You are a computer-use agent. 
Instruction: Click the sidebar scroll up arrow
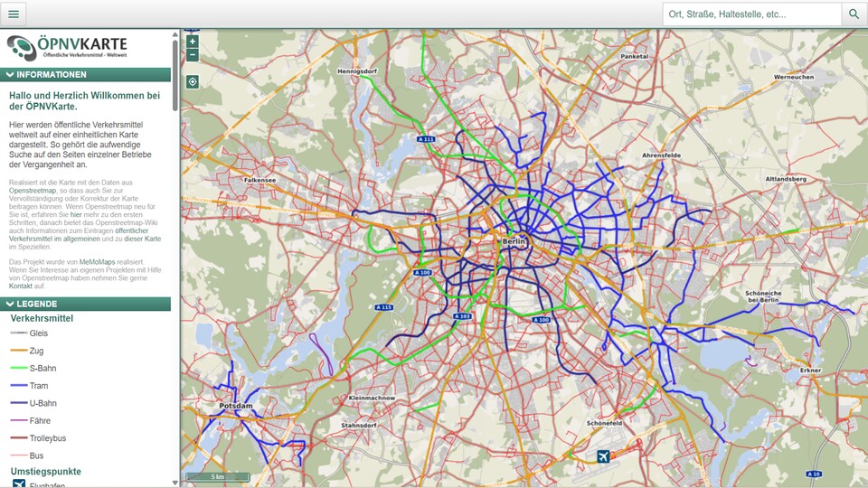click(175, 34)
